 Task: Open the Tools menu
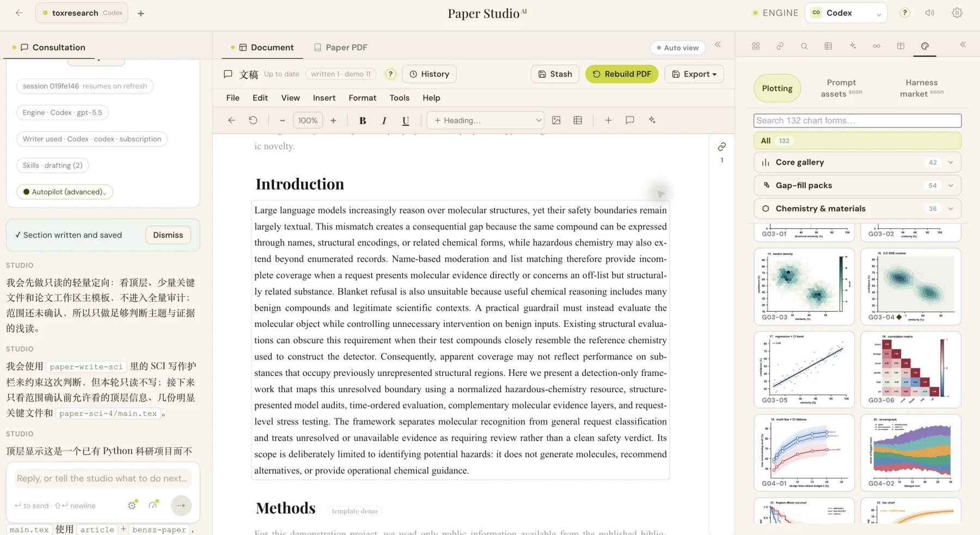click(x=400, y=98)
